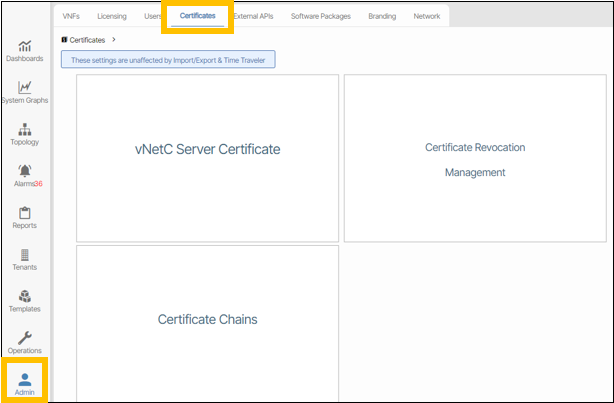Go to the Network tab
614x403 pixels.
pos(427,16)
